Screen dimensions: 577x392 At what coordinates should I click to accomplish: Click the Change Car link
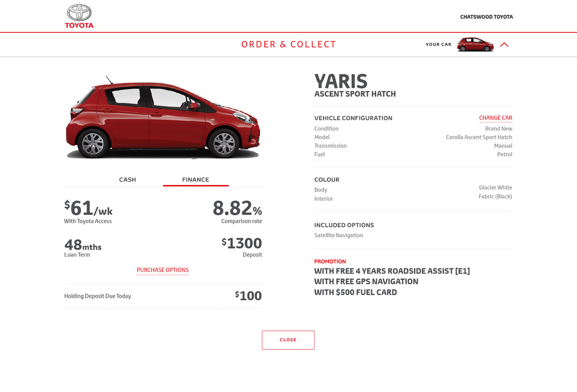click(x=495, y=118)
